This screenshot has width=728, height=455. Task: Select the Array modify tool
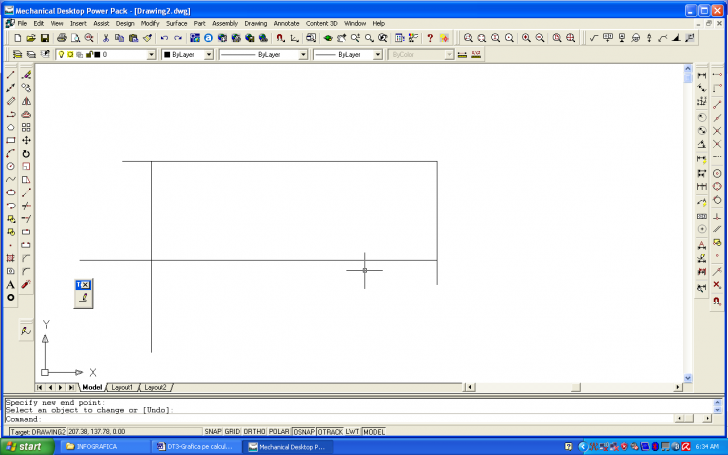[x=26, y=127]
